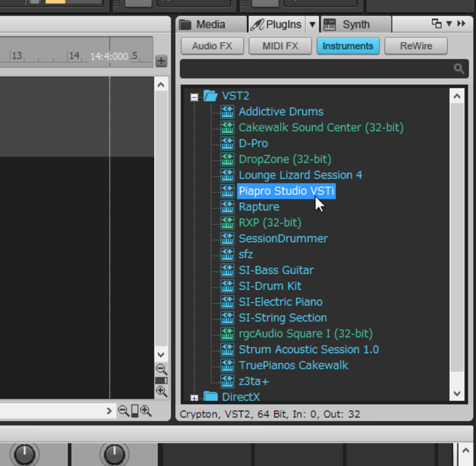Screen dimensions: 476x466
Task: Select Piapro Studio VSTi entry
Action: coord(286,191)
